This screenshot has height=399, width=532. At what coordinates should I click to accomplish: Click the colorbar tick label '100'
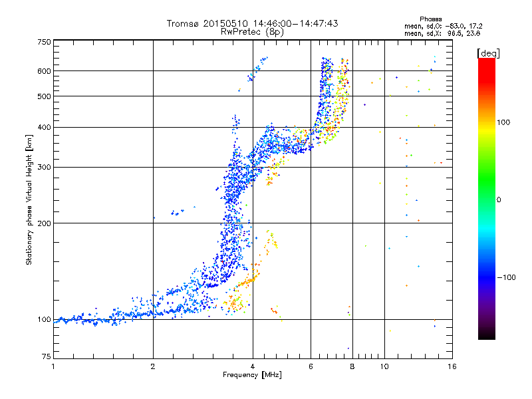click(503, 122)
